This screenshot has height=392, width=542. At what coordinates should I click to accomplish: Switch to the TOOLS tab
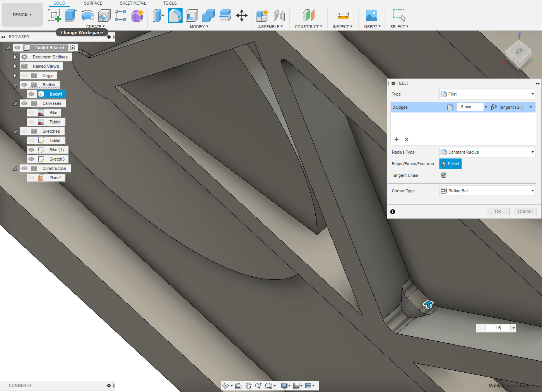[x=170, y=3]
